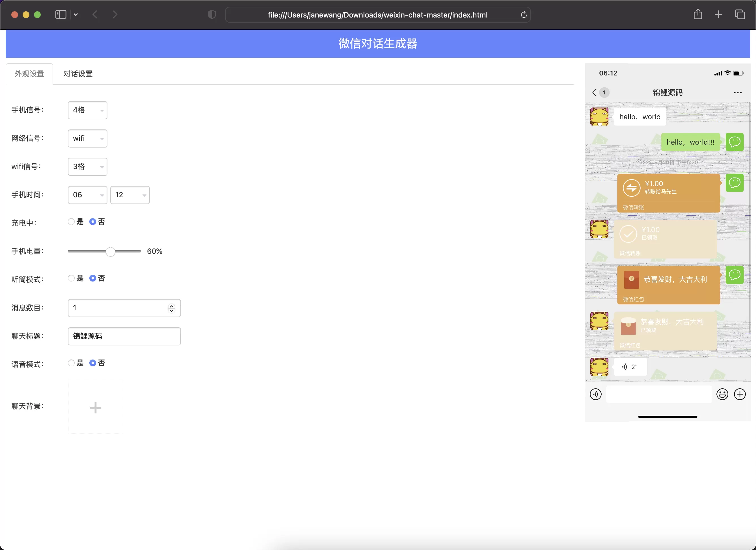Screen dimensions: 756x550
Task: Click the checkmark circle icon on received transfer
Action: coord(628,234)
